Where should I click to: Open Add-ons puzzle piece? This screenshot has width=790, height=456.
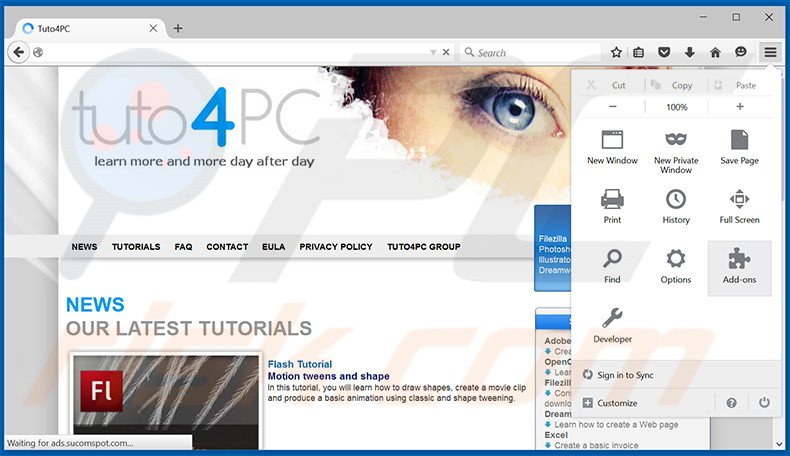click(739, 268)
